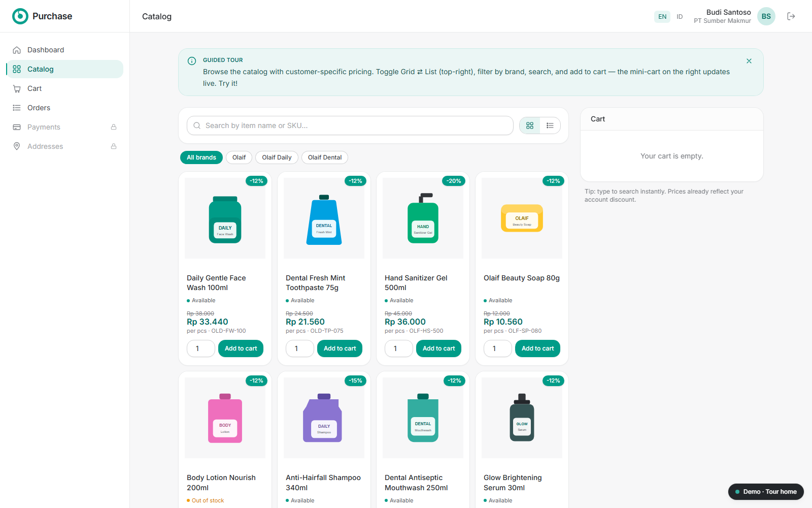Image resolution: width=812 pixels, height=508 pixels.
Task: Click the 'Your cart is empty.' message
Action: (672, 156)
